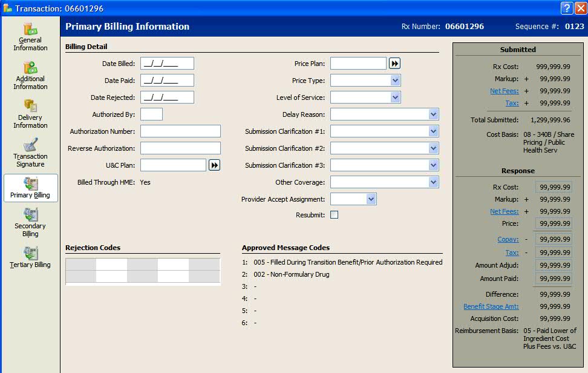Open Provider Accept Assignment dropdown
The width and height of the screenshot is (588, 373).
(x=371, y=199)
